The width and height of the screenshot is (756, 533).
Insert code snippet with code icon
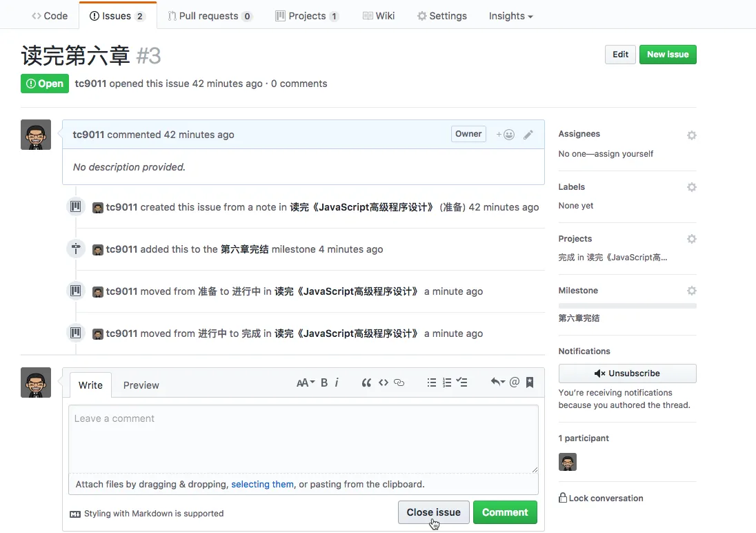tap(383, 382)
